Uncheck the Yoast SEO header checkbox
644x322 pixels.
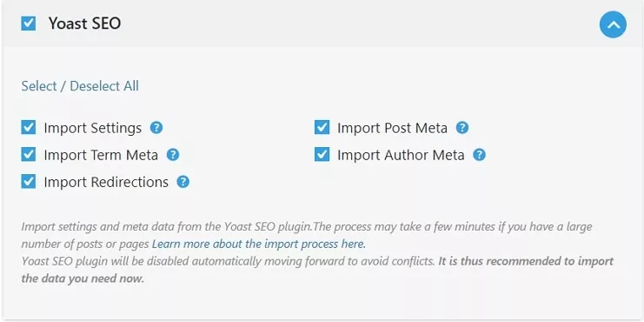(x=29, y=23)
